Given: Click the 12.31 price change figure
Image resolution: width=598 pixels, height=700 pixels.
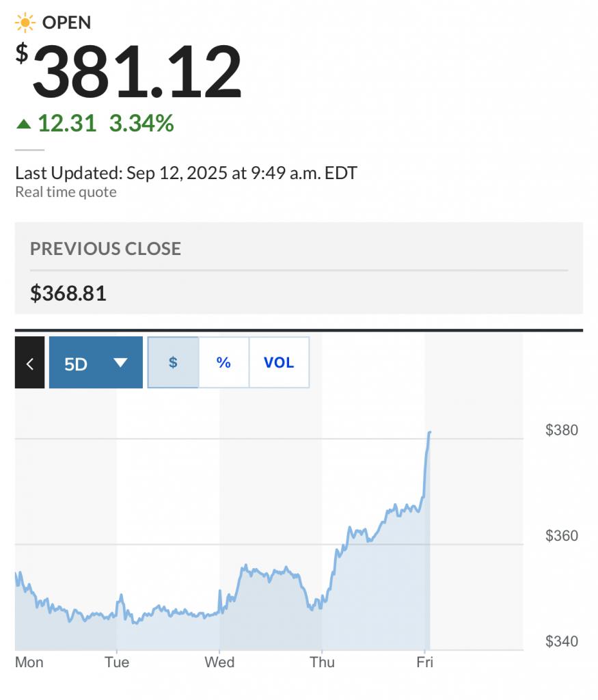Looking at the screenshot, I should (67, 123).
